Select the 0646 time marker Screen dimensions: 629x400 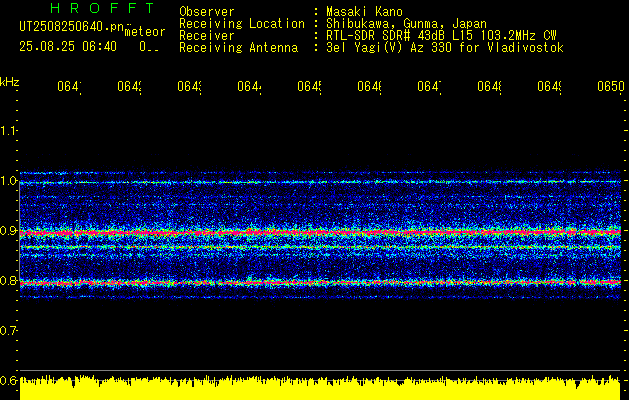(x=369, y=86)
